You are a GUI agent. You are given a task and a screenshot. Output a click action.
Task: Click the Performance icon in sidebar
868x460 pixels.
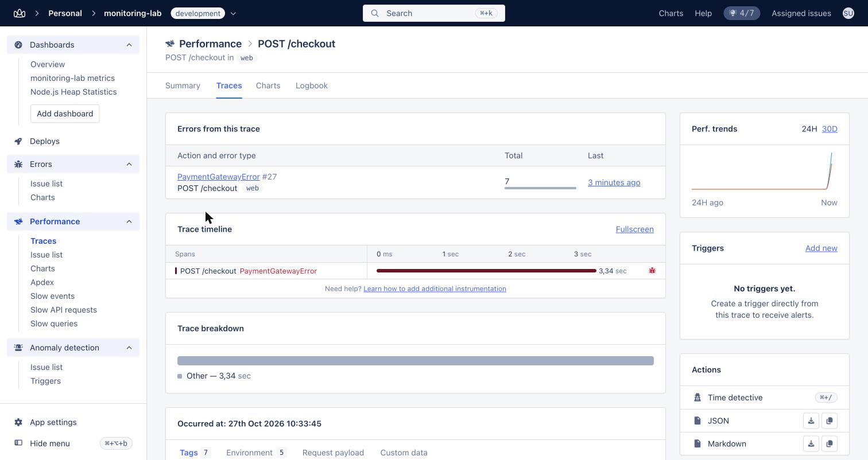(18, 221)
